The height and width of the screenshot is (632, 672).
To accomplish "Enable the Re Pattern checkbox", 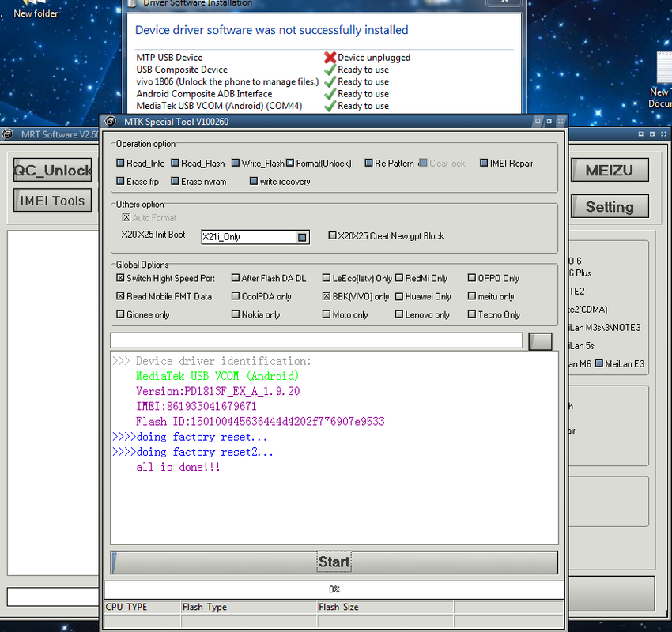I will tap(368, 164).
